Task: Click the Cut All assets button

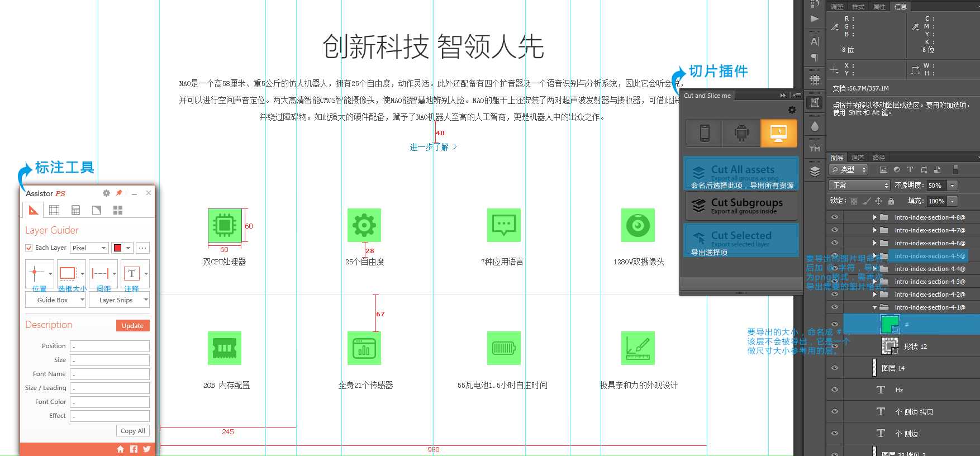Action: pyautogui.click(x=741, y=174)
